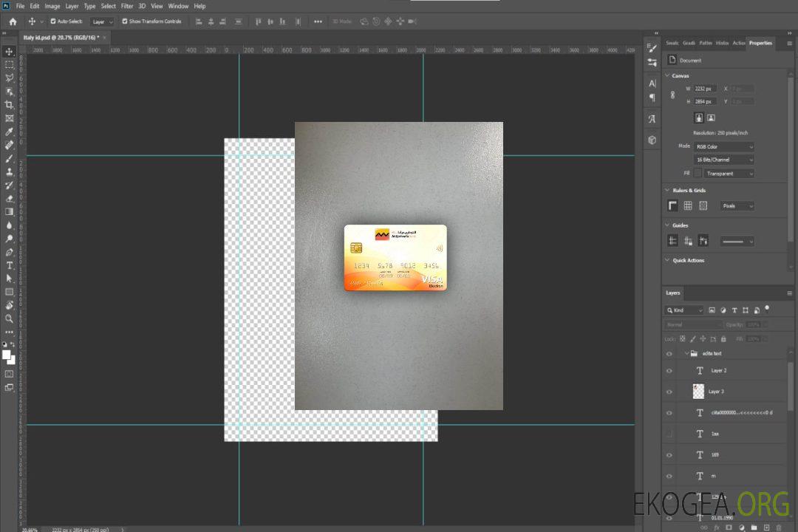Click the canvas width field
Image resolution: width=798 pixels, height=532 pixels.
(x=706, y=89)
